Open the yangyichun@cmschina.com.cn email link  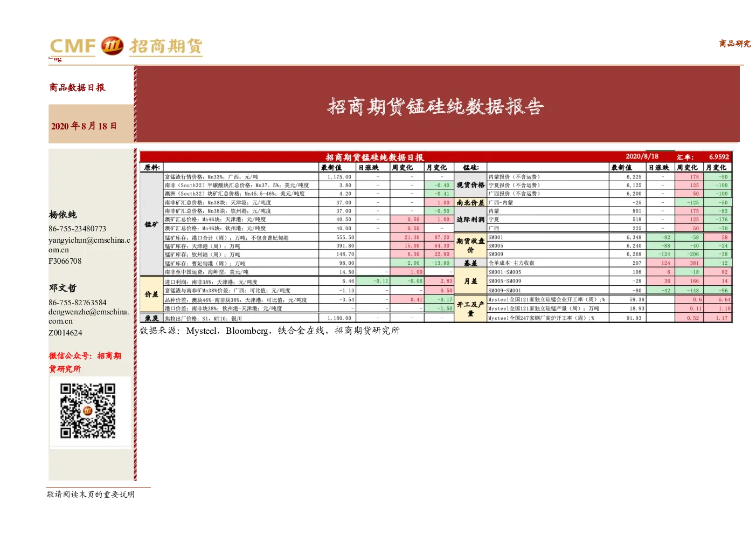click(89, 245)
